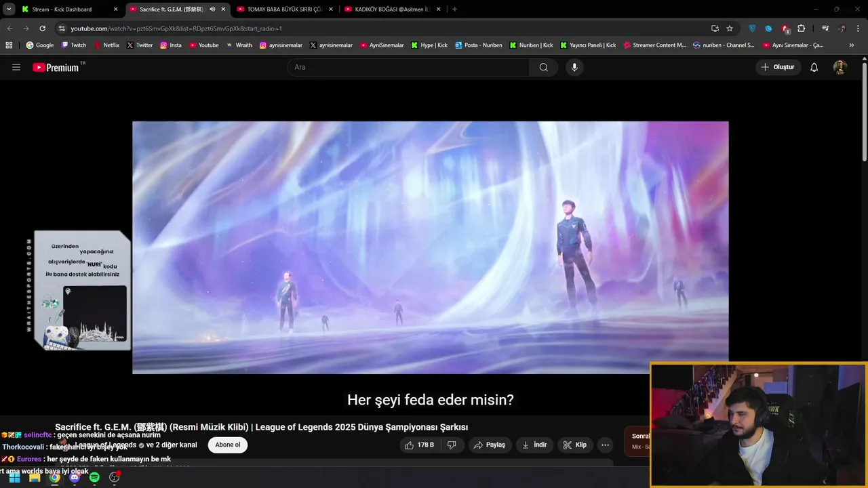Image resolution: width=868 pixels, height=488 pixels.
Task: Open Yayıncı Paneli | Kick bookmark
Action: tap(588, 45)
